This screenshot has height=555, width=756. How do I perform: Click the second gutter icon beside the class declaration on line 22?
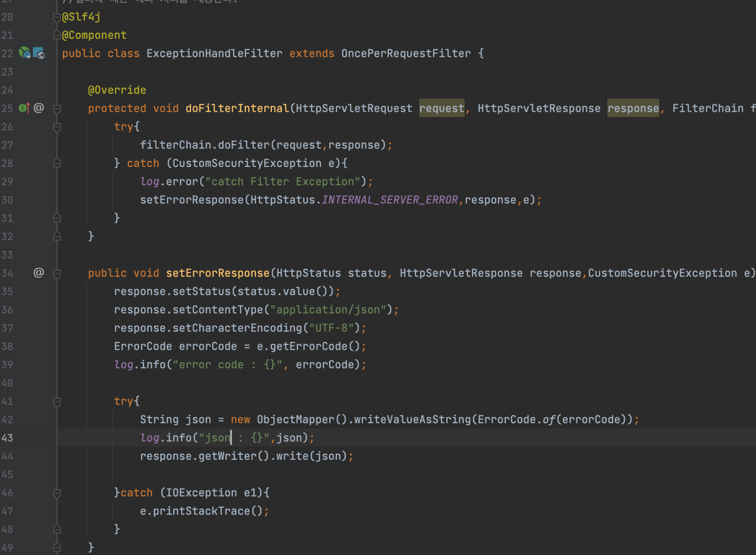pos(39,53)
